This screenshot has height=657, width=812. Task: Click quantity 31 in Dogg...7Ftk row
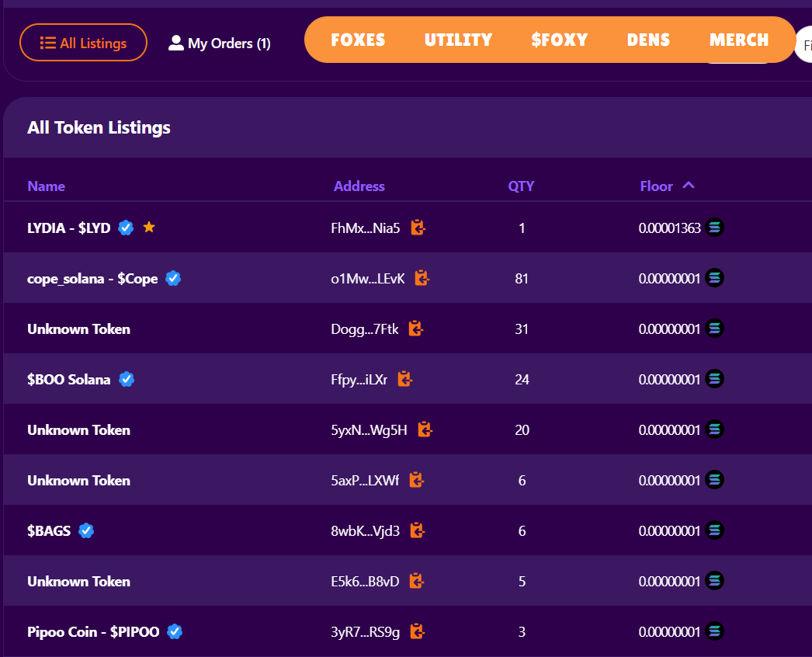(522, 329)
